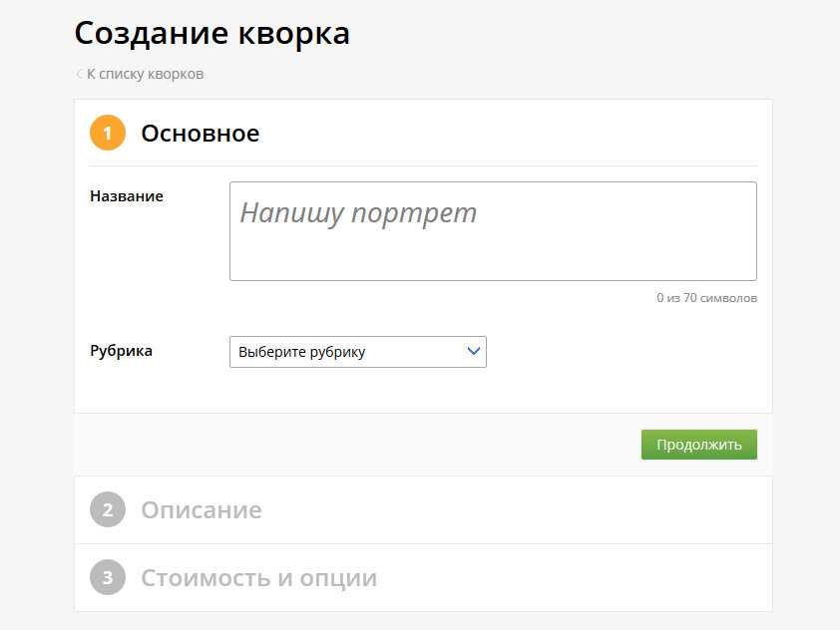Image resolution: width=840 pixels, height=630 pixels.
Task: Focus the kwork title text area
Action: (x=493, y=231)
